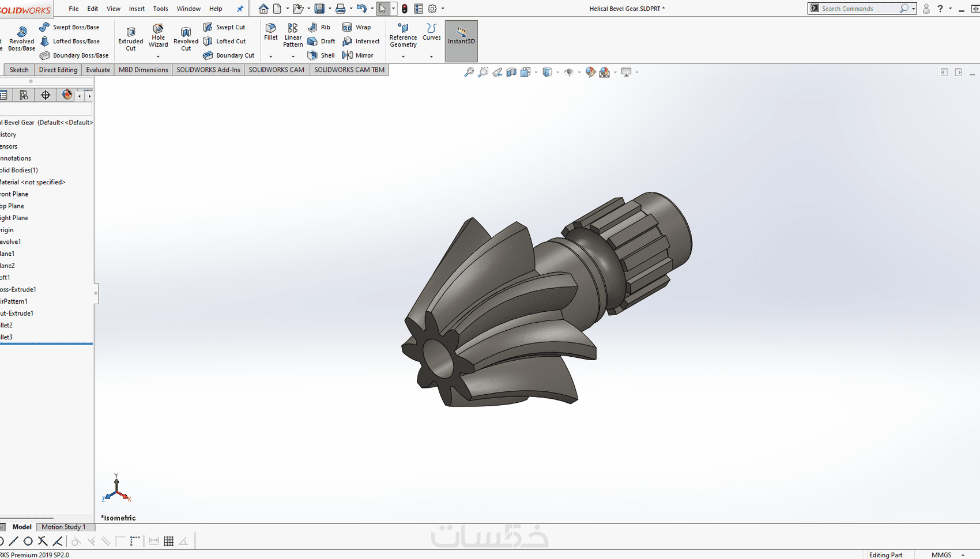Expand the Hole Wizard dropdown arrow

coord(158,56)
